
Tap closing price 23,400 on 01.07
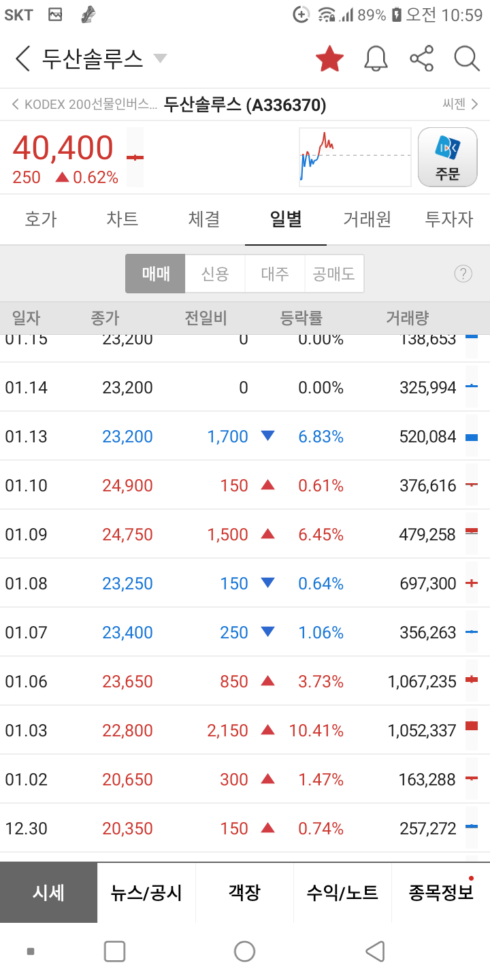pyautogui.click(x=128, y=632)
